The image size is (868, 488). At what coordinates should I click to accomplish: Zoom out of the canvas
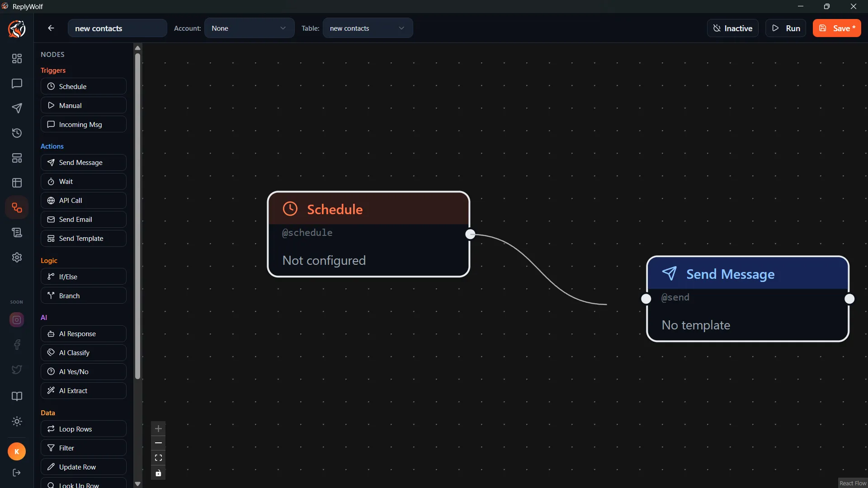(x=158, y=443)
